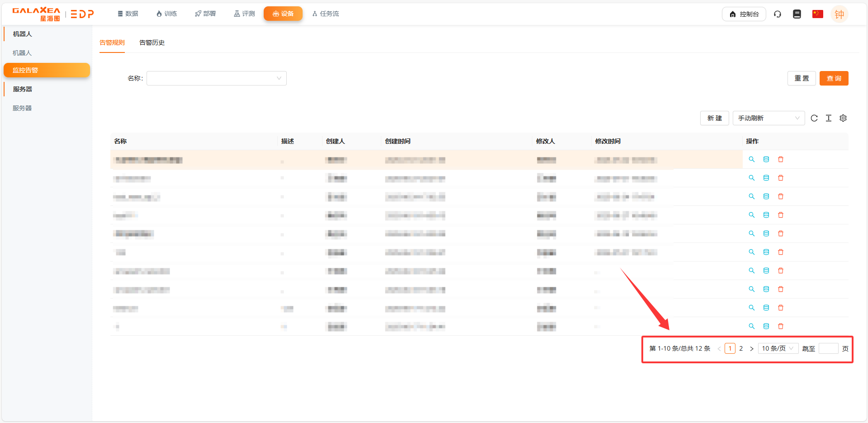Delete the first row alarm rule
Viewport: 868px width, 423px height.
click(x=780, y=159)
